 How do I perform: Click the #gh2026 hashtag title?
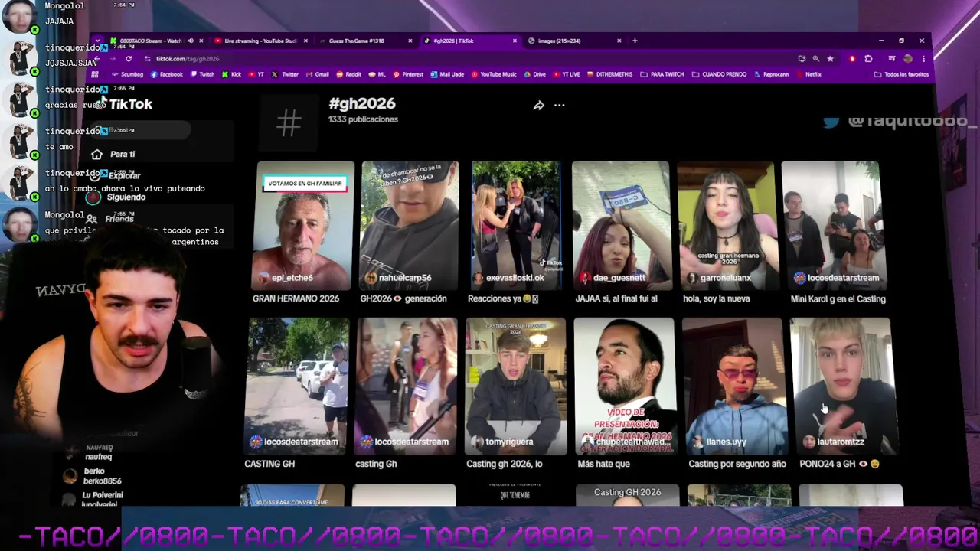(362, 103)
